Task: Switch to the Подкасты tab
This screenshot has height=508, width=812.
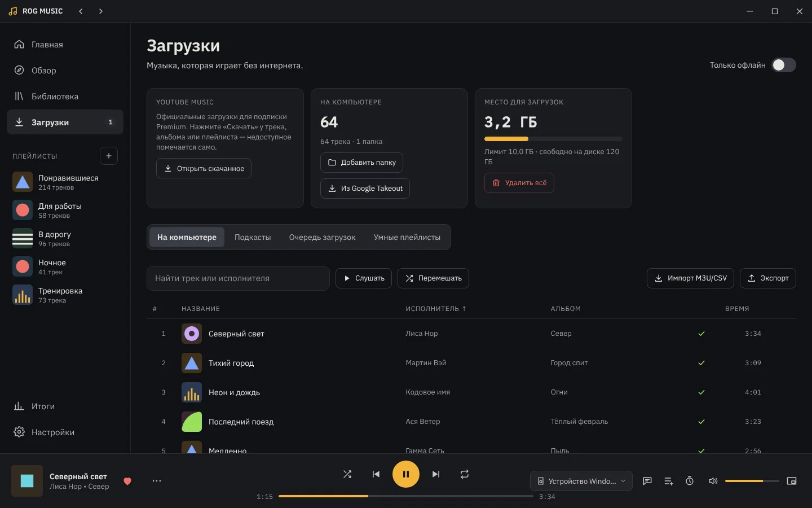Action: pos(253,237)
